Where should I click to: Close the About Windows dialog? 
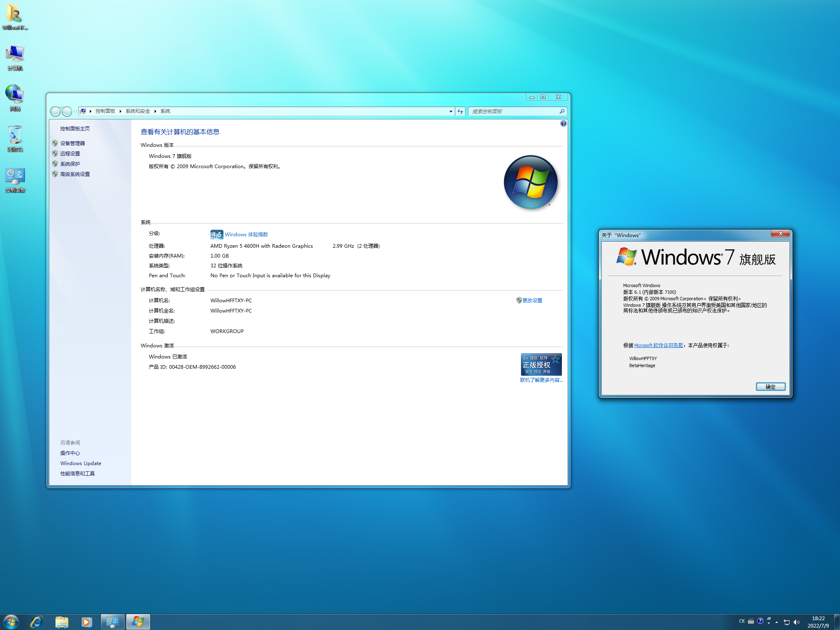click(780, 234)
